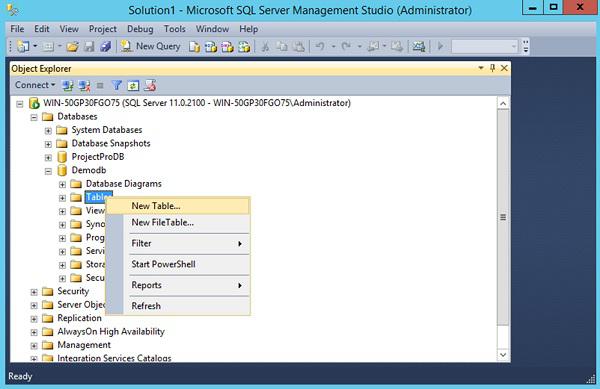
Task: Click the Object Explorer scroll down arrow
Action: pos(503,355)
